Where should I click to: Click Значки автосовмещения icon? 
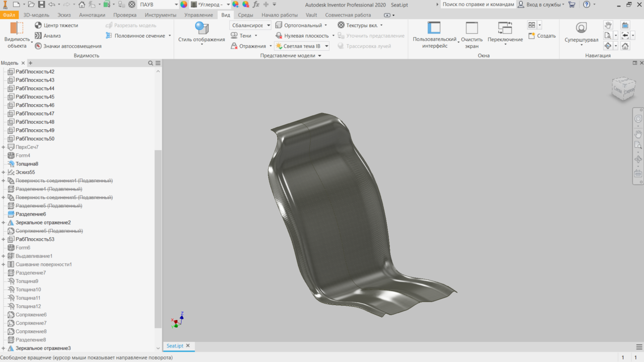(x=38, y=46)
